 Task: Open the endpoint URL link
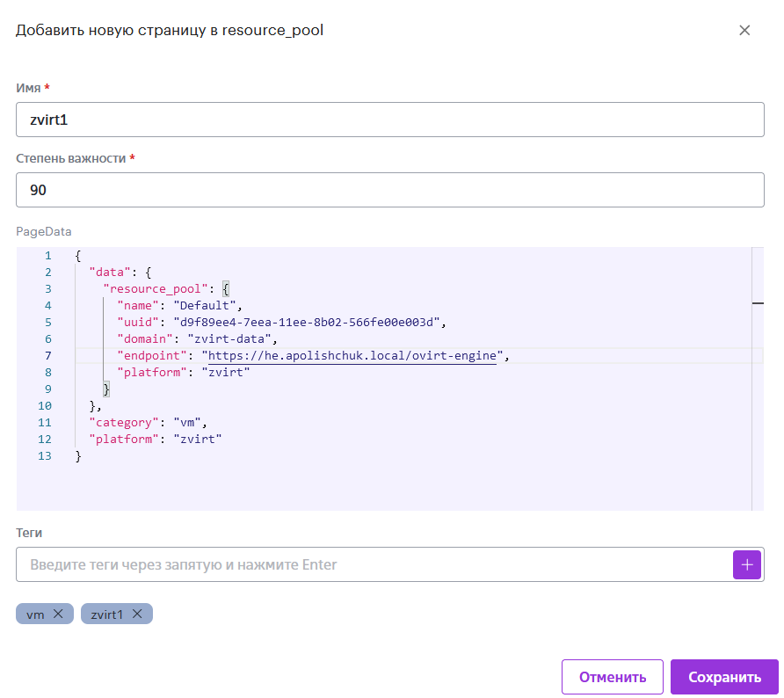[x=352, y=355]
